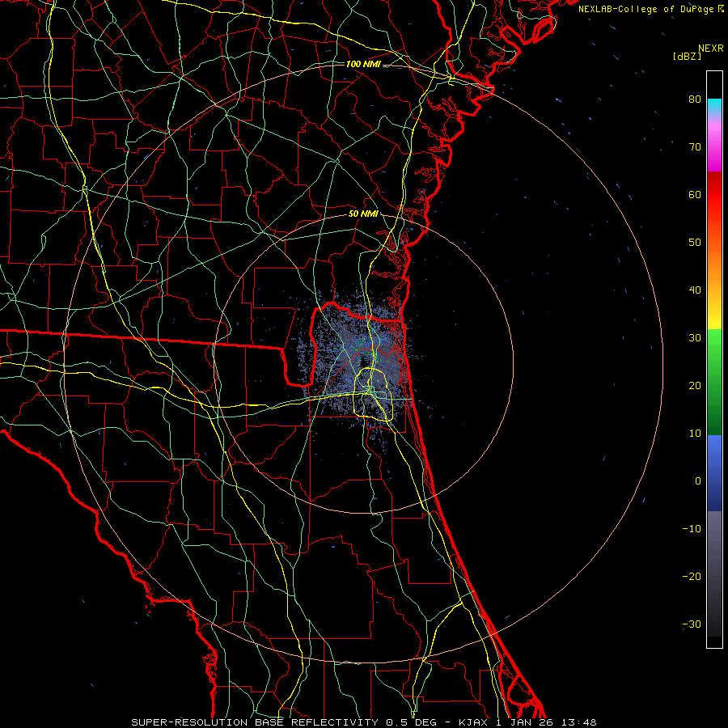This screenshot has width=728, height=728.
Task: Click the 100 NMI range ring label
Action: pyautogui.click(x=363, y=64)
